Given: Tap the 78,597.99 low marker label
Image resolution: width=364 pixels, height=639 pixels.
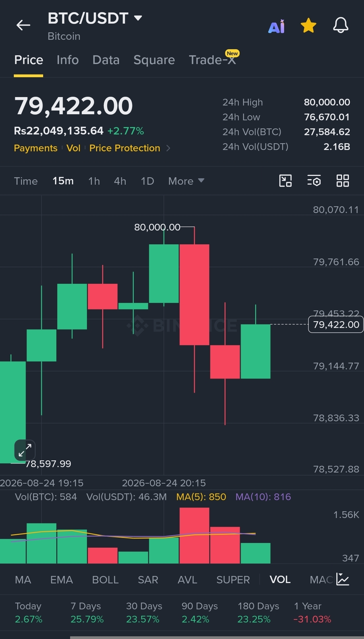Looking at the screenshot, I should pyautogui.click(x=49, y=464).
